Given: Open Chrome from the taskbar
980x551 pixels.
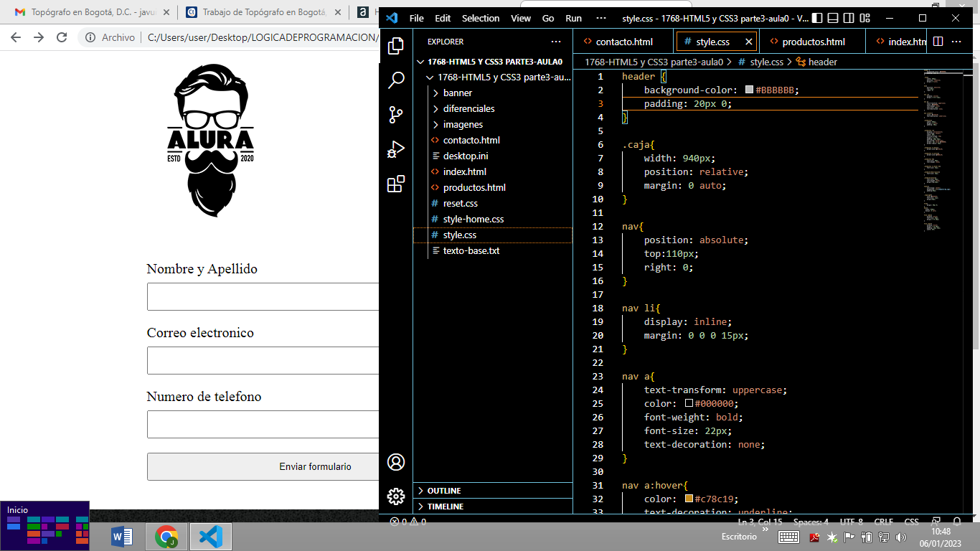Looking at the screenshot, I should click(166, 537).
